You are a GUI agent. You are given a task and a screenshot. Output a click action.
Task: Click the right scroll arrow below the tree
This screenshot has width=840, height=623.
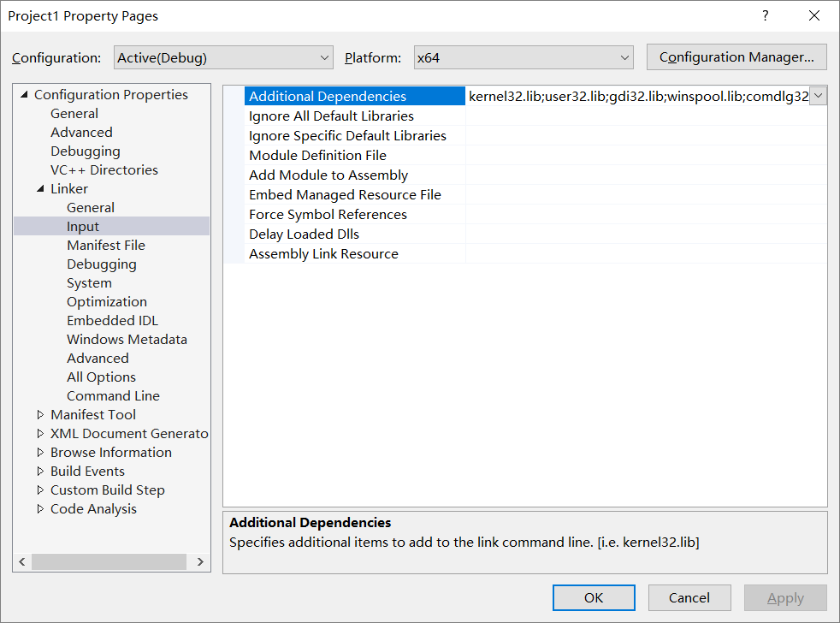coord(200,561)
